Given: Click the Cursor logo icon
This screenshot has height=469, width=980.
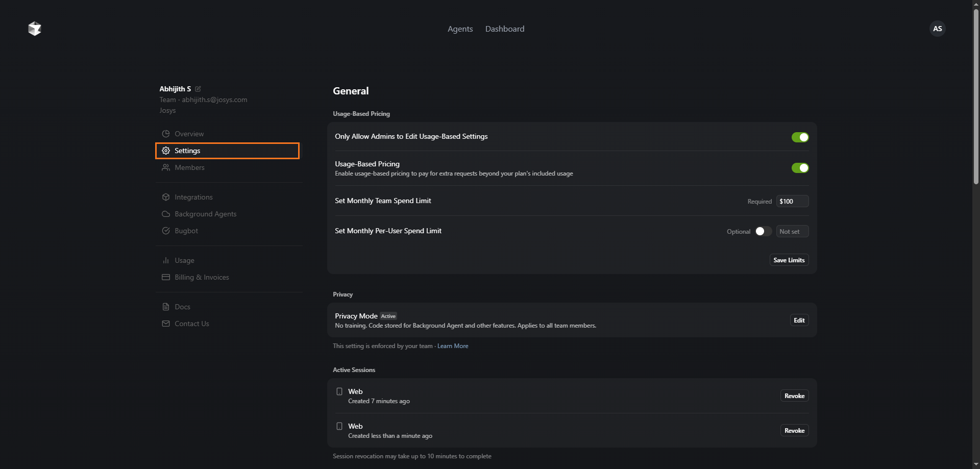Looking at the screenshot, I should pyautogui.click(x=35, y=29).
